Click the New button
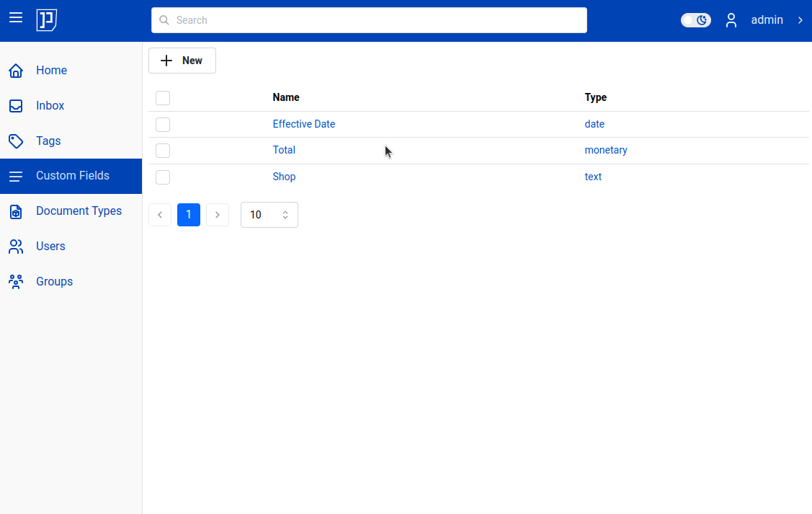The image size is (812, 514). 182,61
